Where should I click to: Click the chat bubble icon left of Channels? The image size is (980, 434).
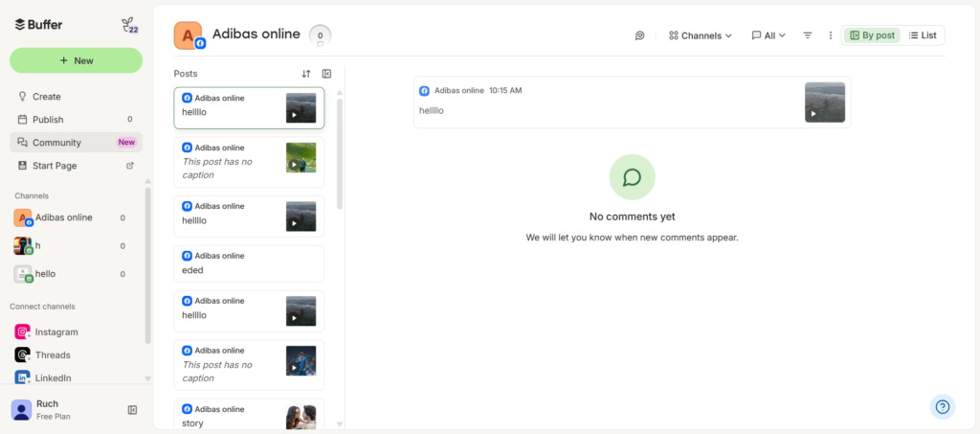(639, 35)
